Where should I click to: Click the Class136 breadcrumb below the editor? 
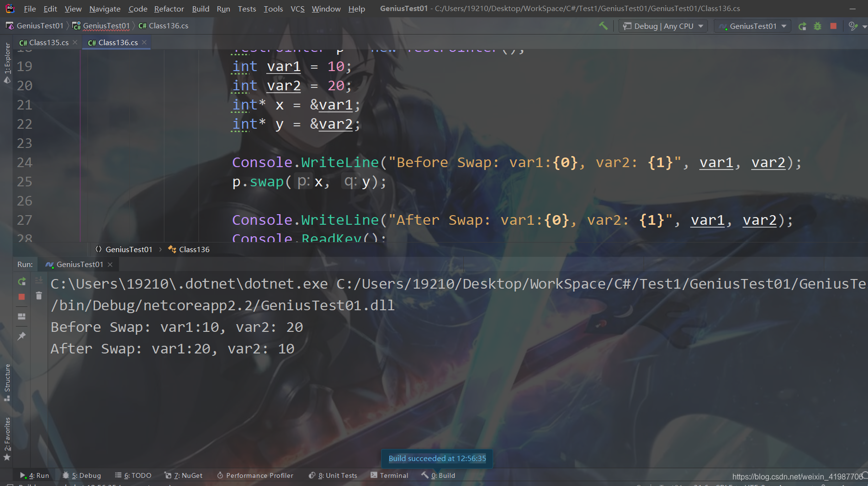tap(189, 249)
